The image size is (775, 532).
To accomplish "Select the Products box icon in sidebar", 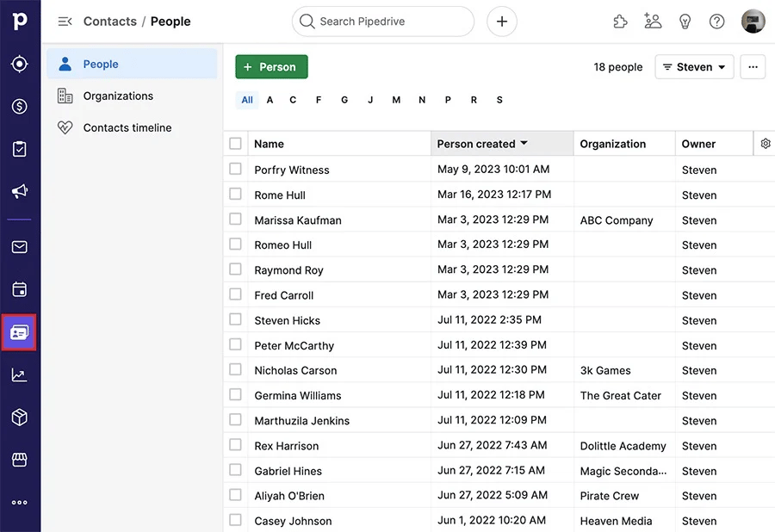I will tap(19, 417).
